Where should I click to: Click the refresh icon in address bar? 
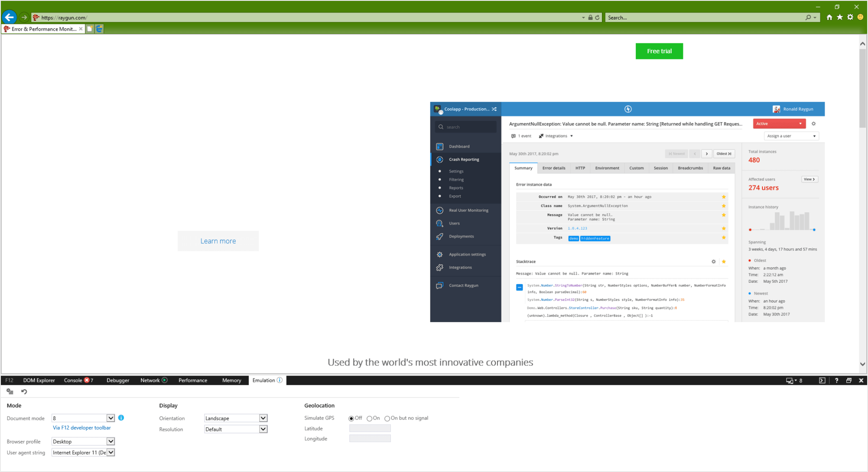(598, 17)
